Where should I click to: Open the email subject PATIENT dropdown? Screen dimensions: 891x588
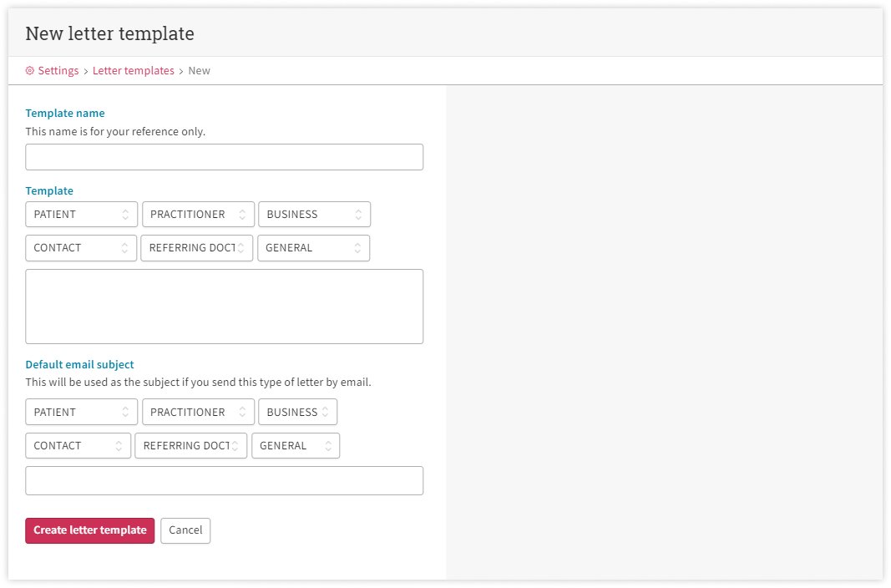(x=81, y=413)
